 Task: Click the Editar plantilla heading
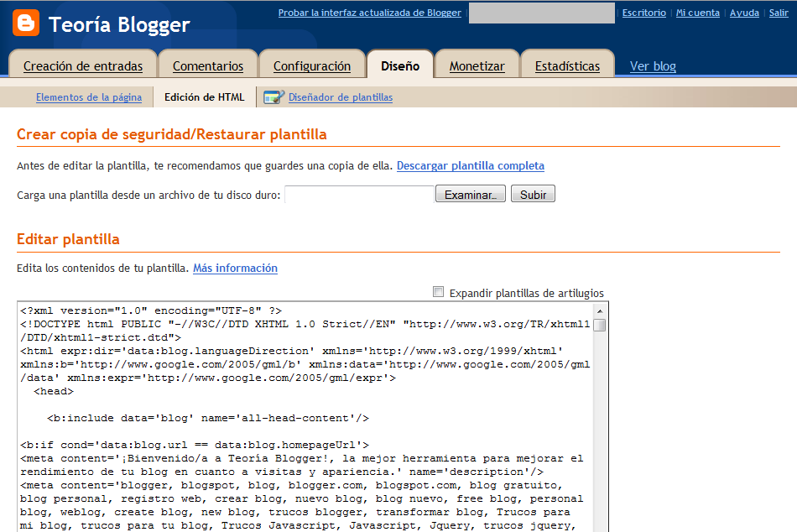click(68, 239)
